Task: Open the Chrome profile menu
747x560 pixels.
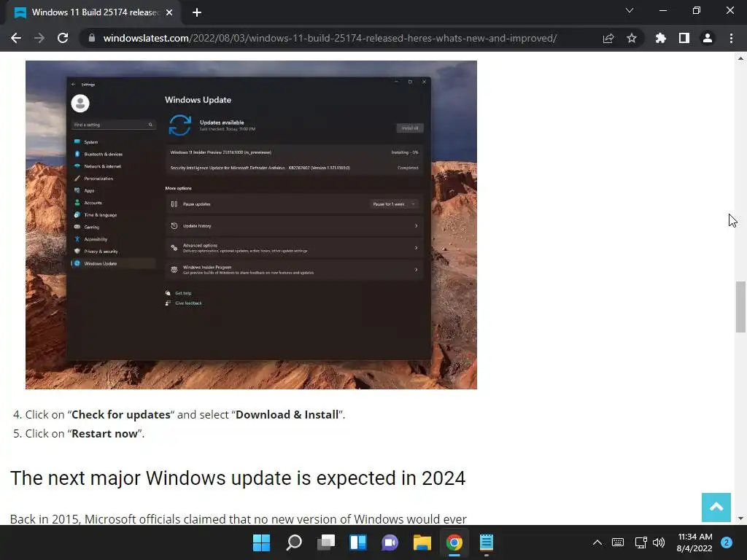Action: coord(708,38)
